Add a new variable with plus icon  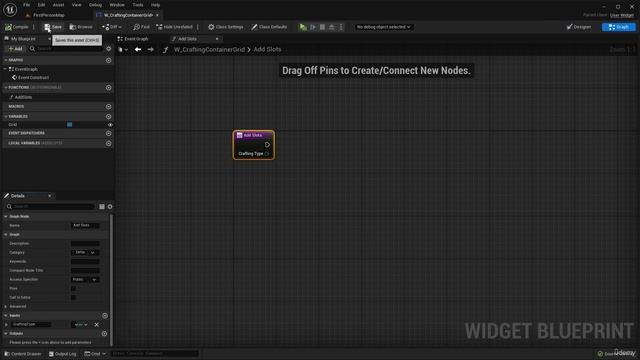pyautogui.click(x=109, y=116)
